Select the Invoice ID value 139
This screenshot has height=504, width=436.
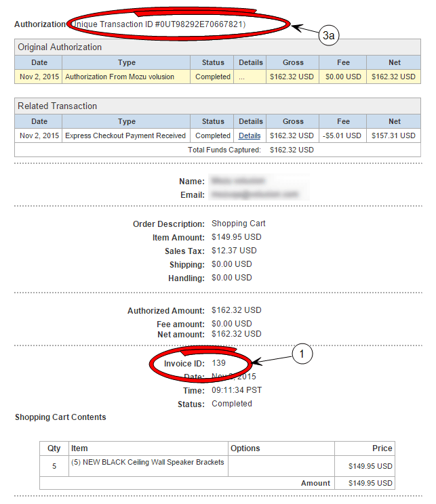point(218,363)
